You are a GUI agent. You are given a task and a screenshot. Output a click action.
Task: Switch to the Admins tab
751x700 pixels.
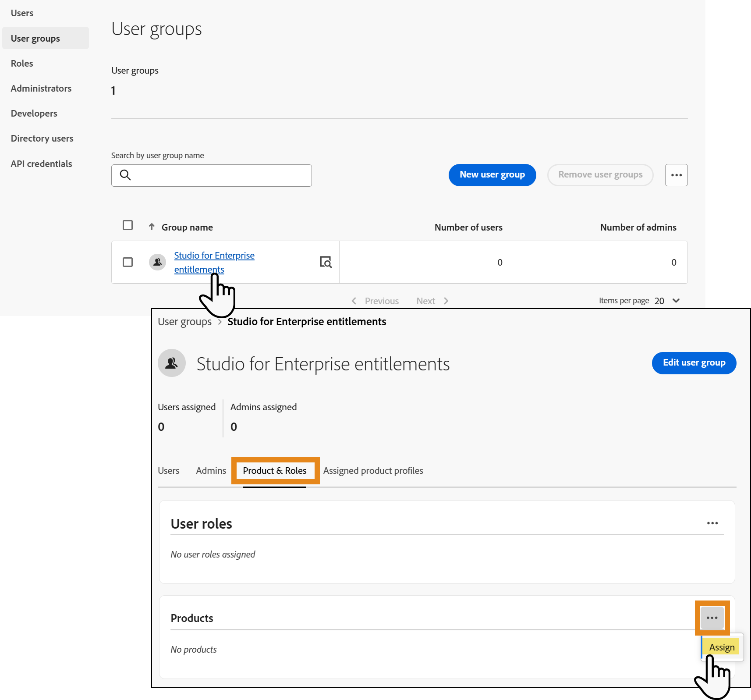211,471
